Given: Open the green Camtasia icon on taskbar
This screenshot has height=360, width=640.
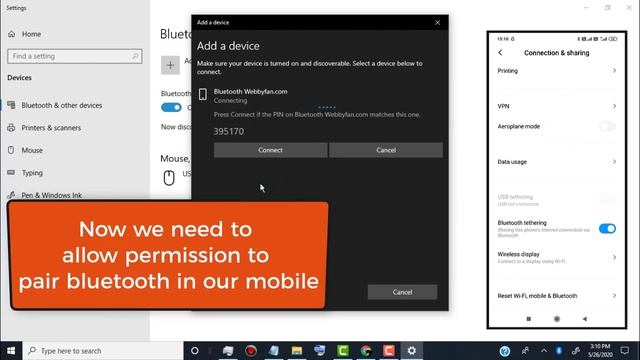Looking at the screenshot, I should tap(343, 351).
